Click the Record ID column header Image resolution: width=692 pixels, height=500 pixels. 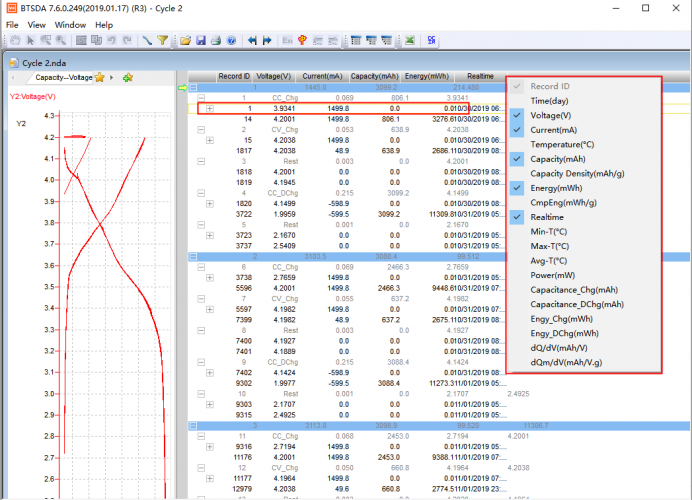(x=234, y=76)
